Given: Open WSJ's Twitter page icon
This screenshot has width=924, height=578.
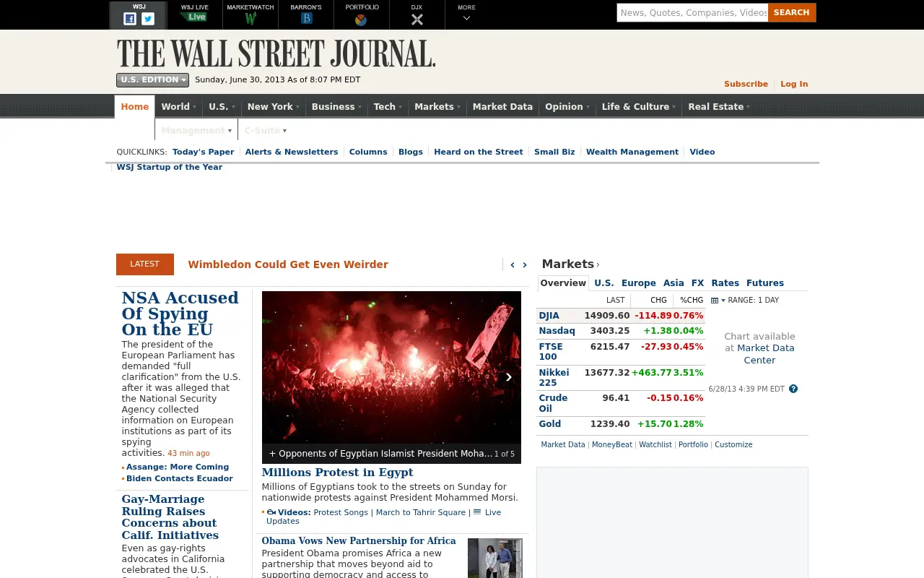Looking at the screenshot, I should click(148, 19).
